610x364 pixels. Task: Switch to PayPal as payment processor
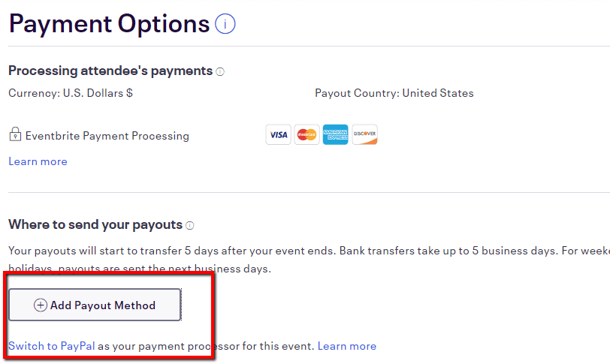[x=52, y=346]
